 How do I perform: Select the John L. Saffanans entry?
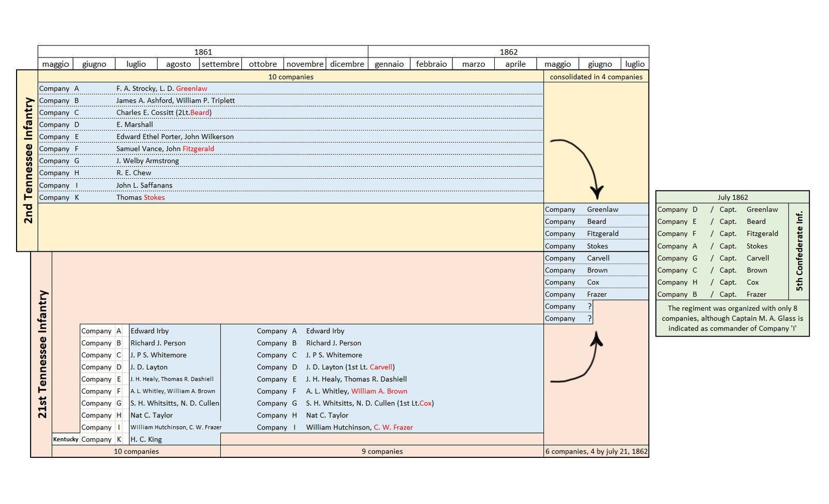tap(145, 185)
